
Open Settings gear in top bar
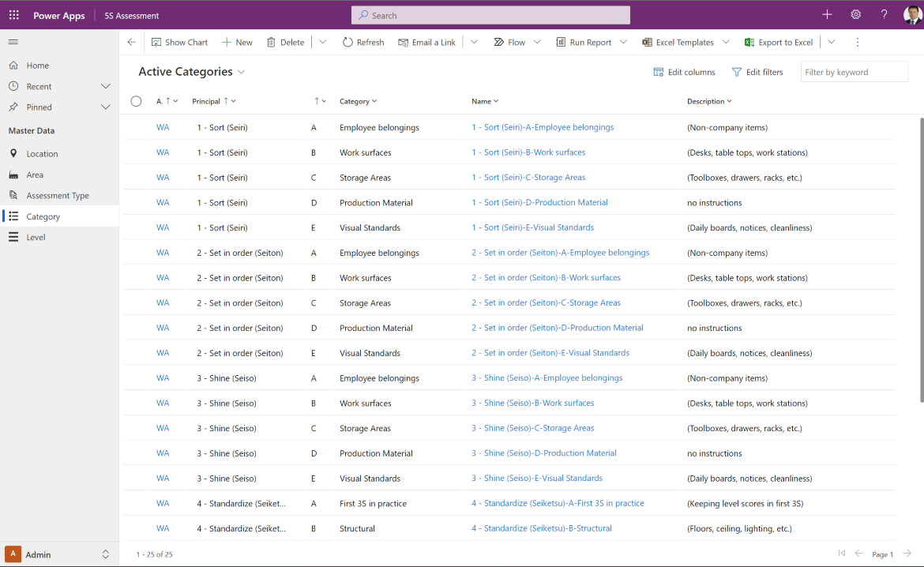click(855, 15)
